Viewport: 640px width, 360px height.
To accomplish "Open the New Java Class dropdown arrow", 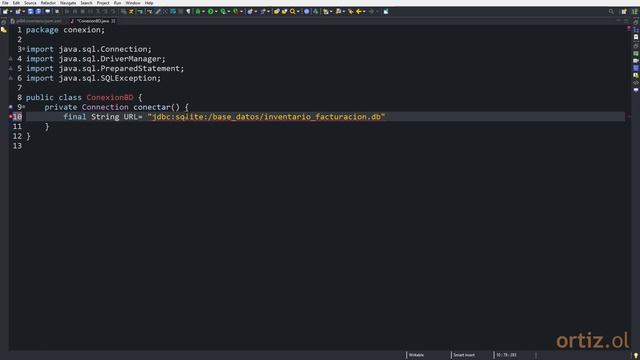I will (268, 11).
